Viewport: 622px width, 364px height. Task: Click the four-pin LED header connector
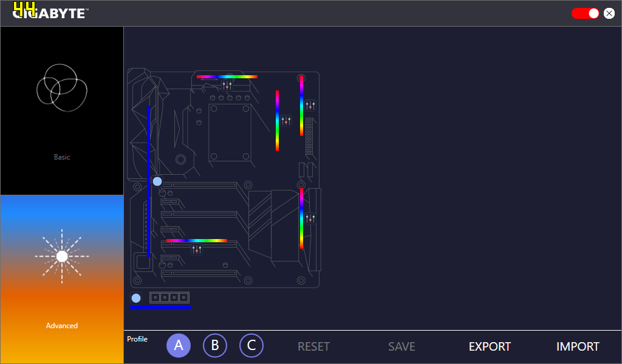coord(170,297)
